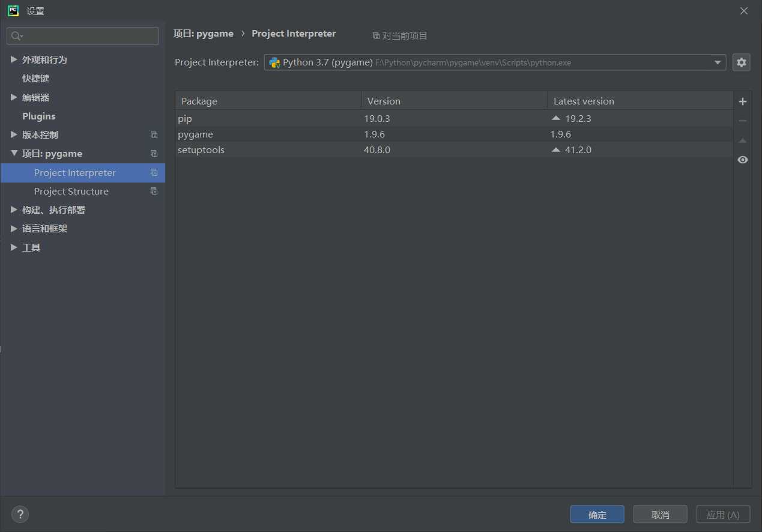Sort by Latest version column header
Viewport: 762px width, 532px height.
(x=640, y=101)
